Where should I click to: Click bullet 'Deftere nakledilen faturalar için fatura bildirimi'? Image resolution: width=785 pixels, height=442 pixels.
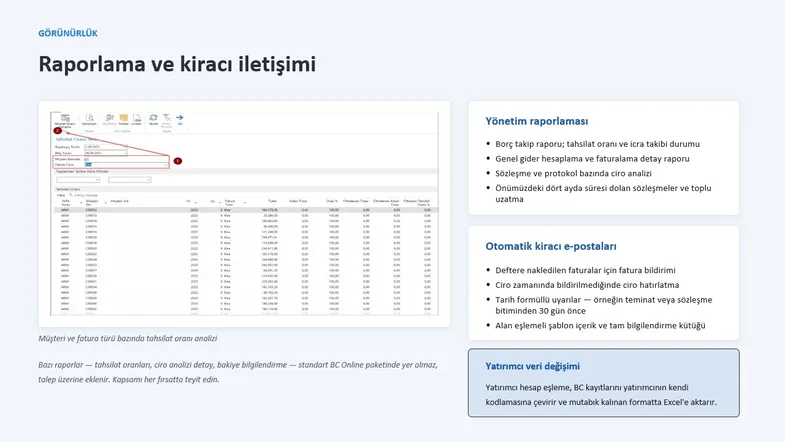click(585, 270)
